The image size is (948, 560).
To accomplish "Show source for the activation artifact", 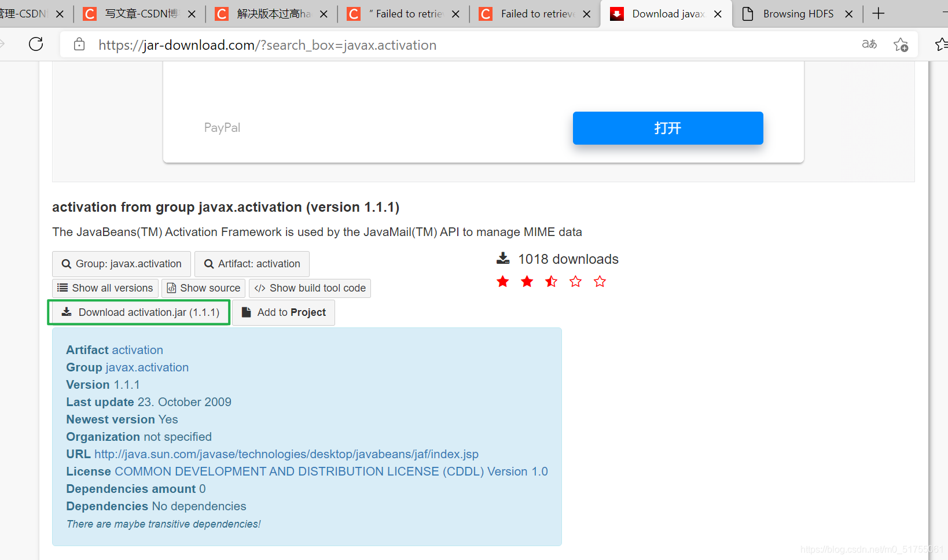I will [203, 288].
